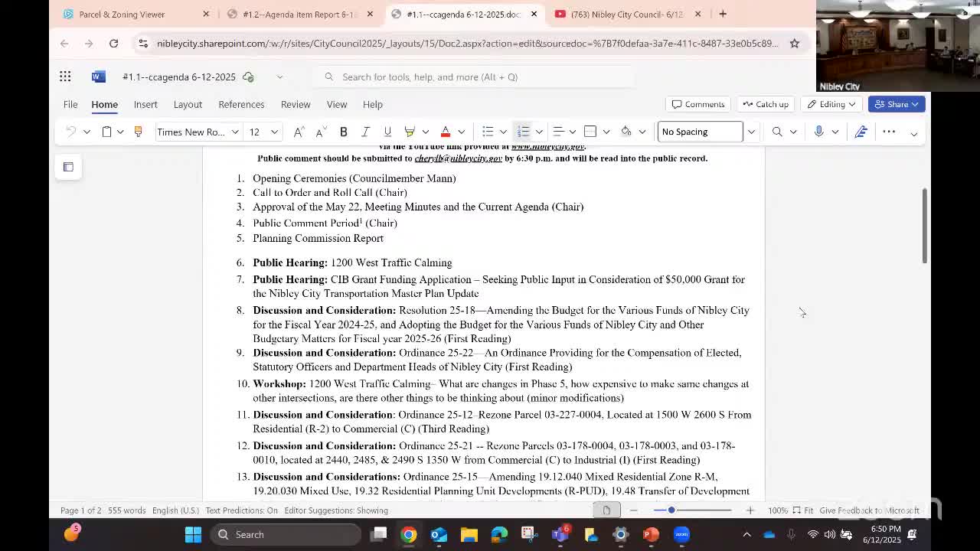The width and height of the screenshot is (980, 551).
Task: Click the numbered list icon
Action: coord(524,132)
